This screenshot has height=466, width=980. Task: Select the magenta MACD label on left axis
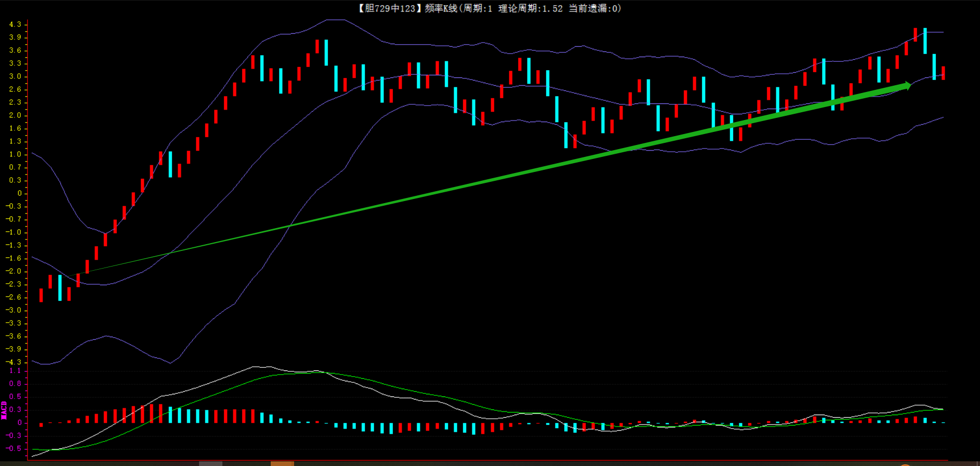point(4,410)
